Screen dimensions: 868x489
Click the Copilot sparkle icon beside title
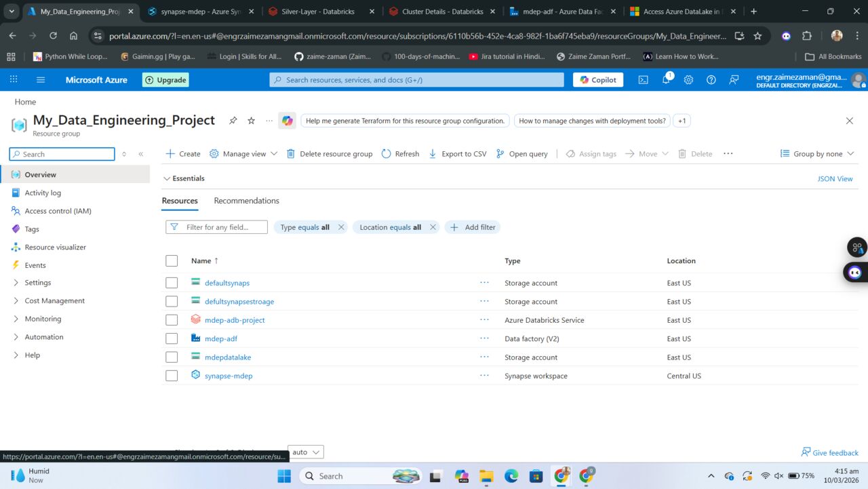pyautogui.click(x=288, y=121)
